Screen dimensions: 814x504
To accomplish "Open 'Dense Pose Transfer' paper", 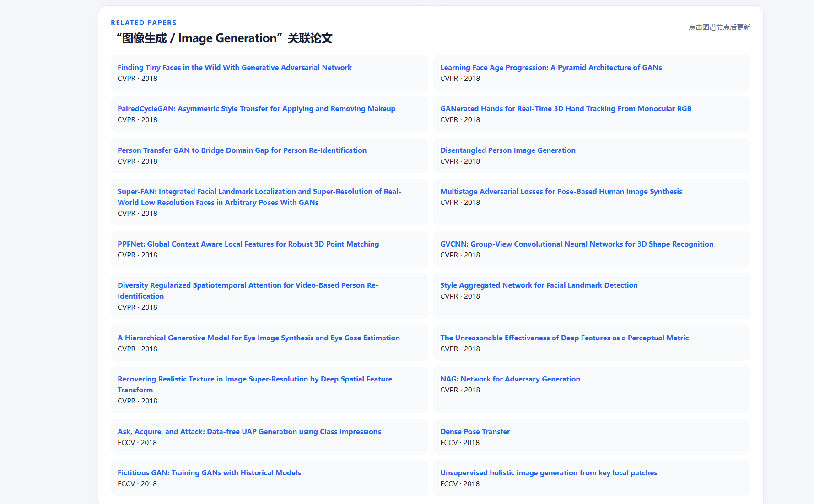I will 475,432.
